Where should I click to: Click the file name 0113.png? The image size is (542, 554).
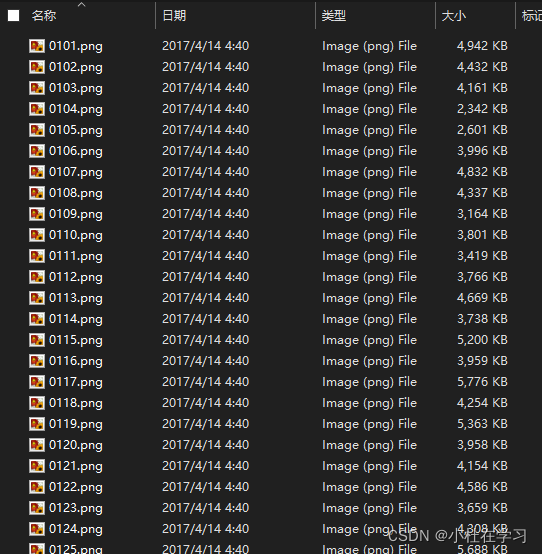point(76,299)
